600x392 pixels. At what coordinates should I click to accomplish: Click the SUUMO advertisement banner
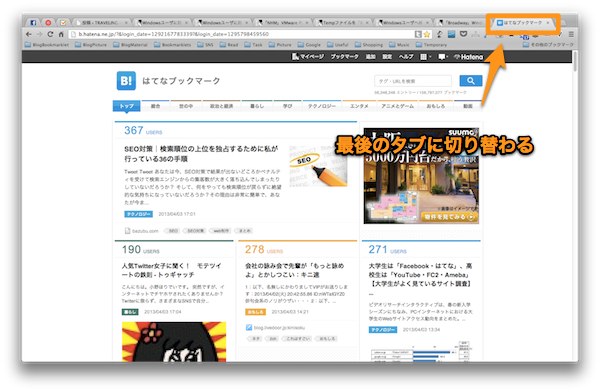(x=421, y=176)
